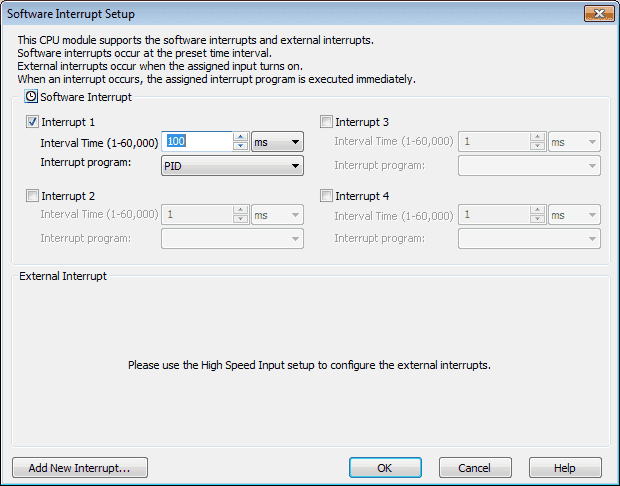Tick the Interrupt 4 checkbox
Image resolution: width=620 pixels, height=486 pixels.
tap(326, 195)
